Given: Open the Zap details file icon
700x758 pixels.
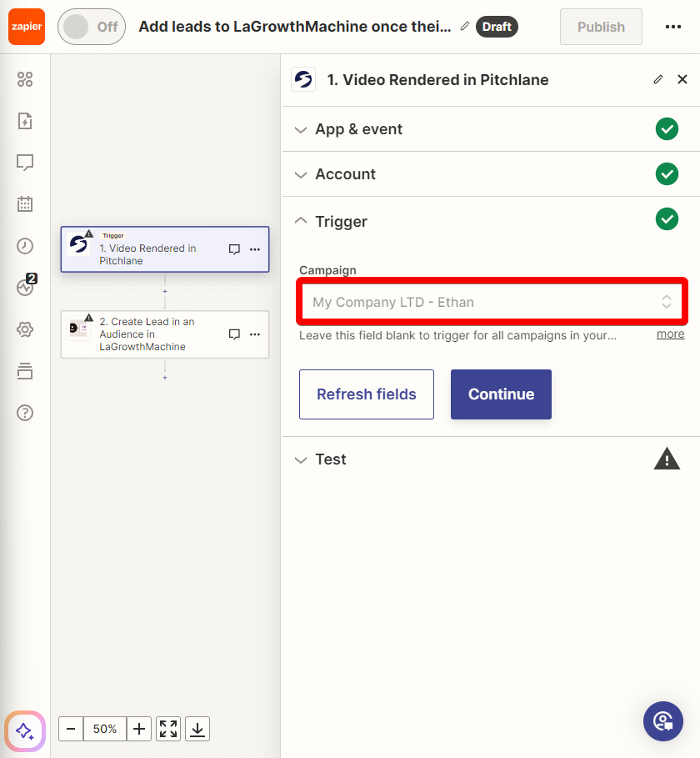Looking at the screenshot, I should tap(25, 121).
